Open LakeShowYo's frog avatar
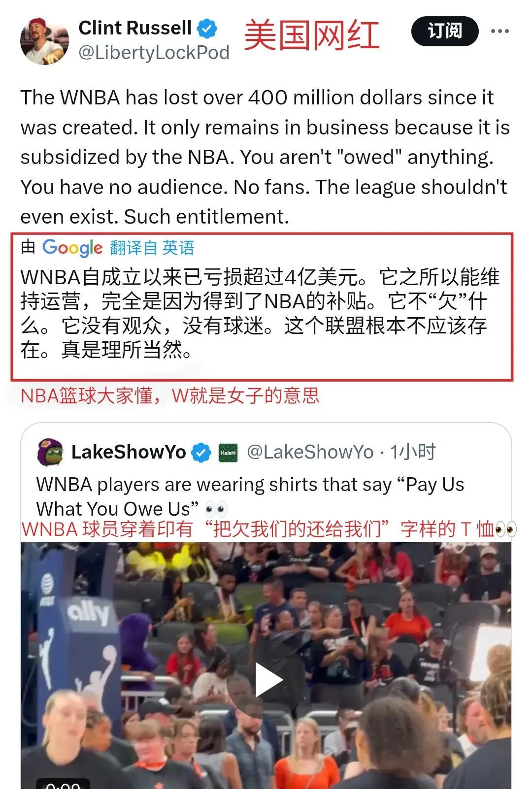532x789 pixels. [x=50, y=452]
